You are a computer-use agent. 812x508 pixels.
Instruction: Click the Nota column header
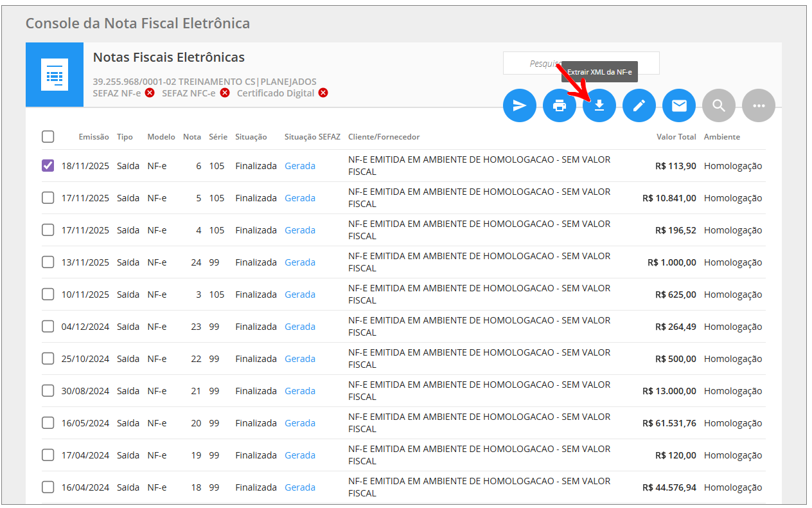pyautogui.click(x=192, y=137)
